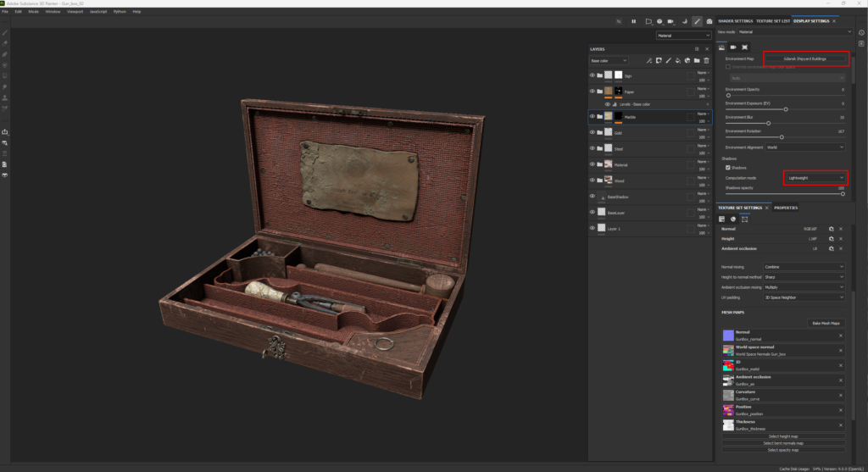Open the Computation mode Lightweight dropdown
This screenshot has height=472, width=868.
815,178
